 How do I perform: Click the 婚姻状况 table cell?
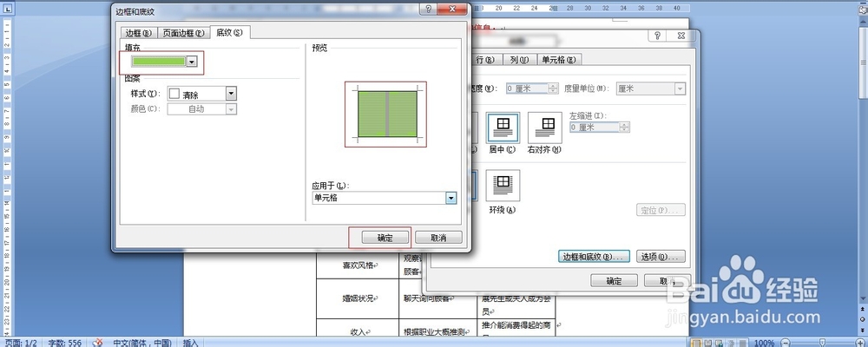358,298
